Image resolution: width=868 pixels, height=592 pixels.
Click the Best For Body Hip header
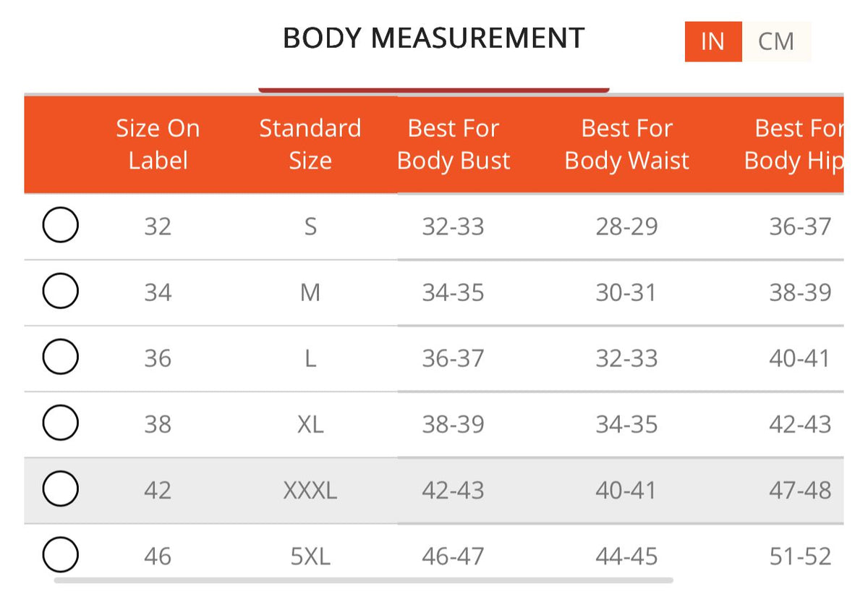(793, 144)
